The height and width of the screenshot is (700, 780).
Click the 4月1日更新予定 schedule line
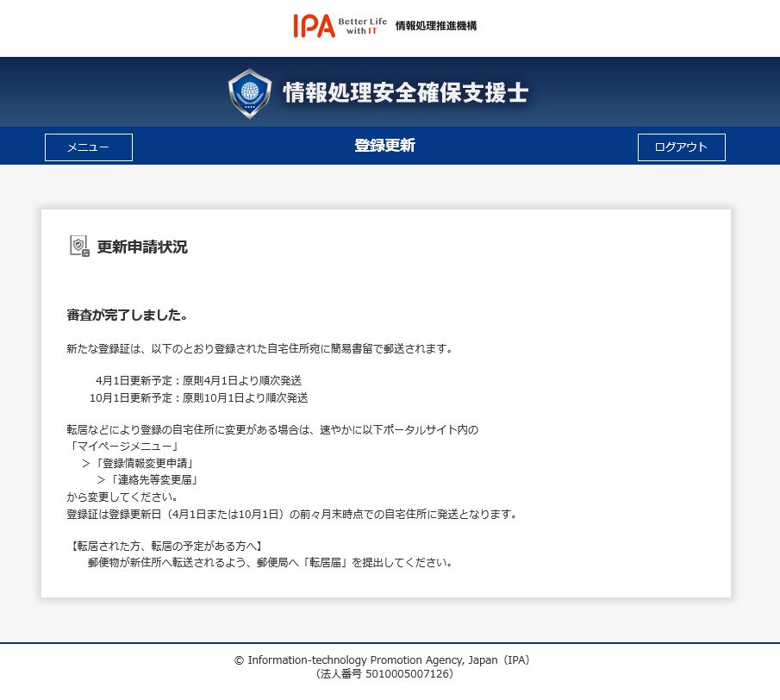[x=198, y=380]
